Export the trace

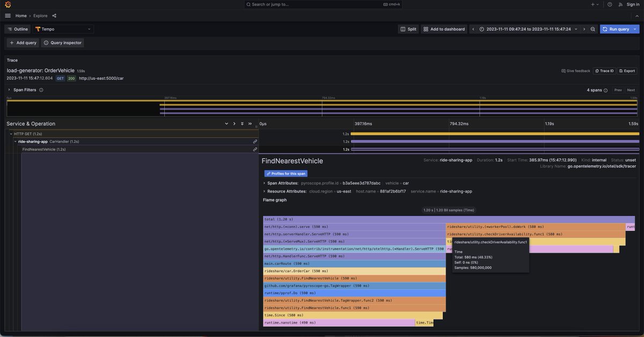pyautogui.click(x=627, y=71)
